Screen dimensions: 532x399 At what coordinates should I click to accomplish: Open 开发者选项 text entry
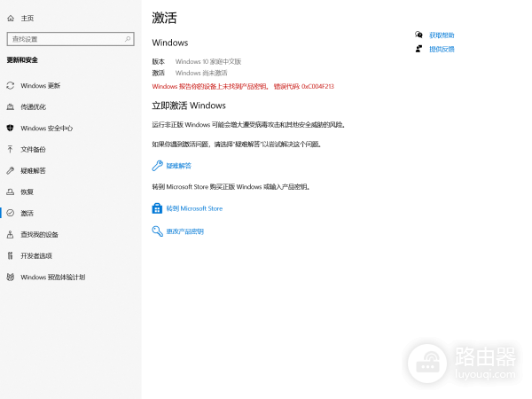36,256
